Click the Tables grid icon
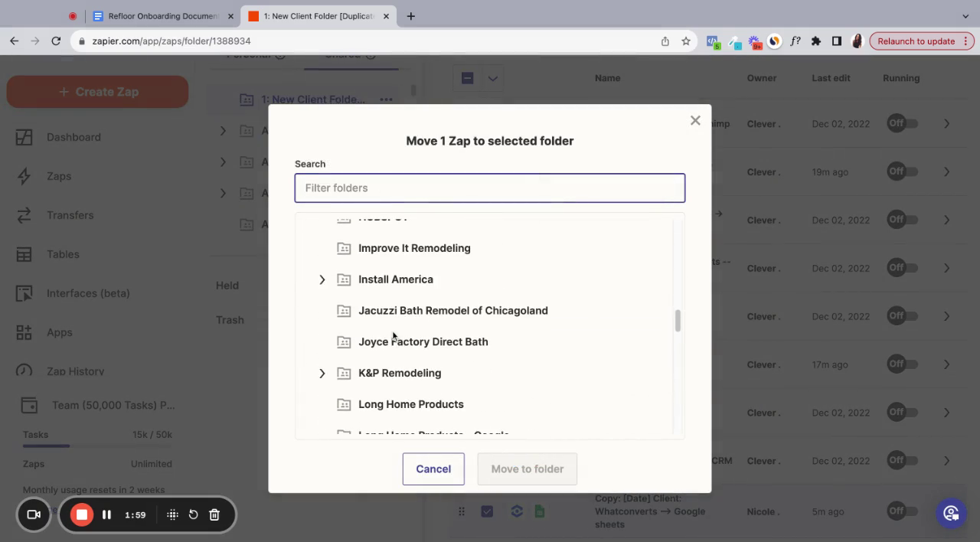Screen dimensions: 980x542 [24, 254]
